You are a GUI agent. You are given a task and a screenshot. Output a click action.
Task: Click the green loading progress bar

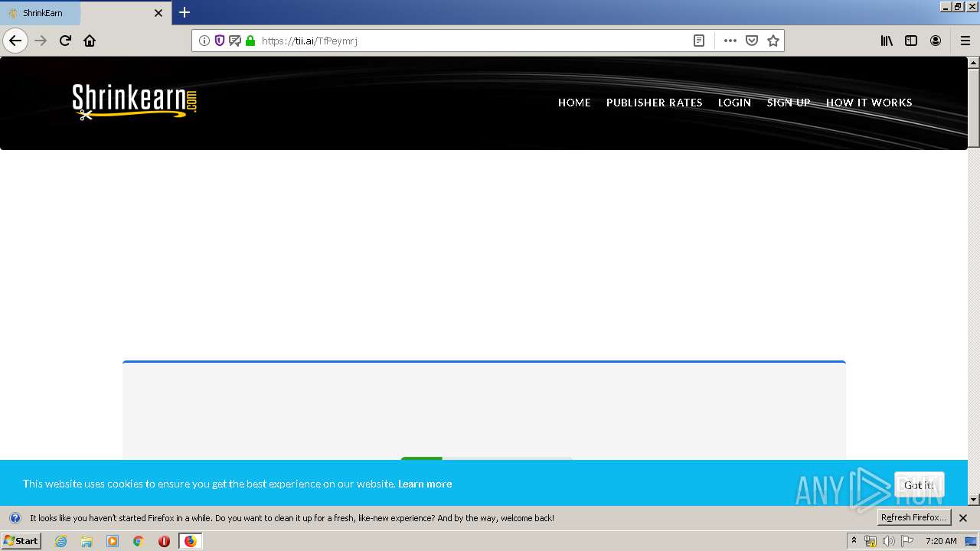click(x=421, y=458)
